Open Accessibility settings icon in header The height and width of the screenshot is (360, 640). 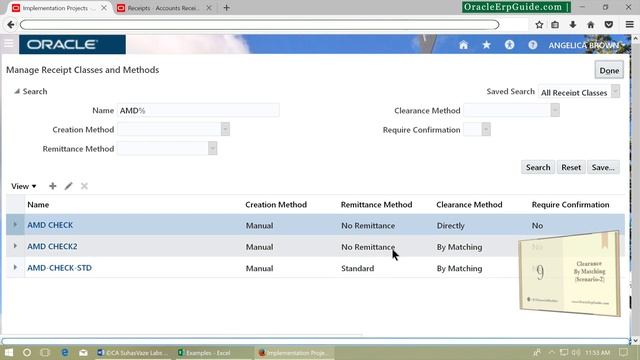pyautogui.click(x=509, y=45)
